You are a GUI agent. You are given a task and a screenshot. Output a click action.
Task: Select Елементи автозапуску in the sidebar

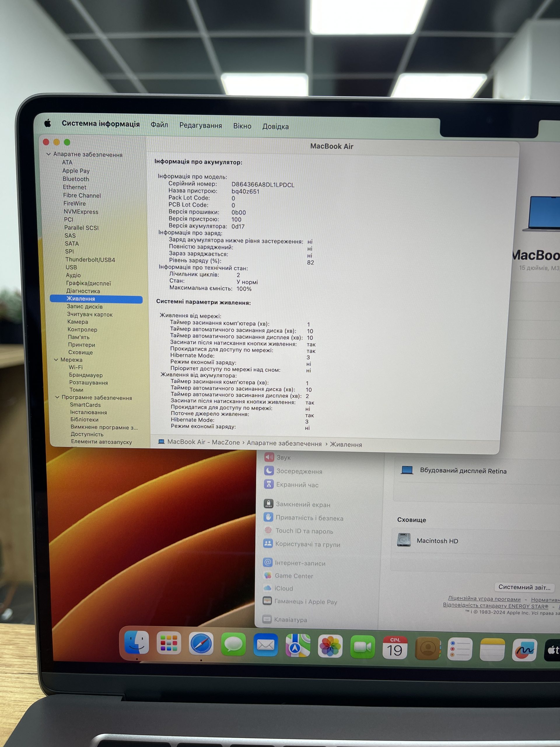[101, 442]
